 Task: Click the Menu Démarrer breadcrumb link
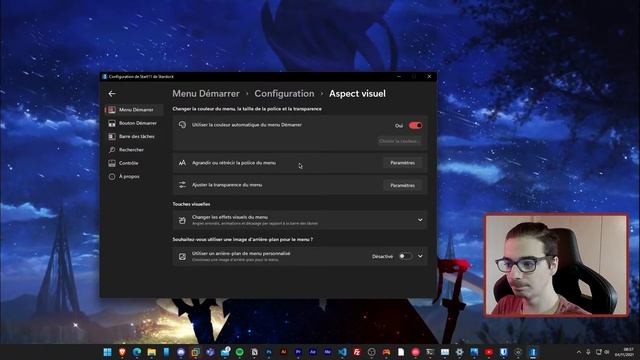206,93
